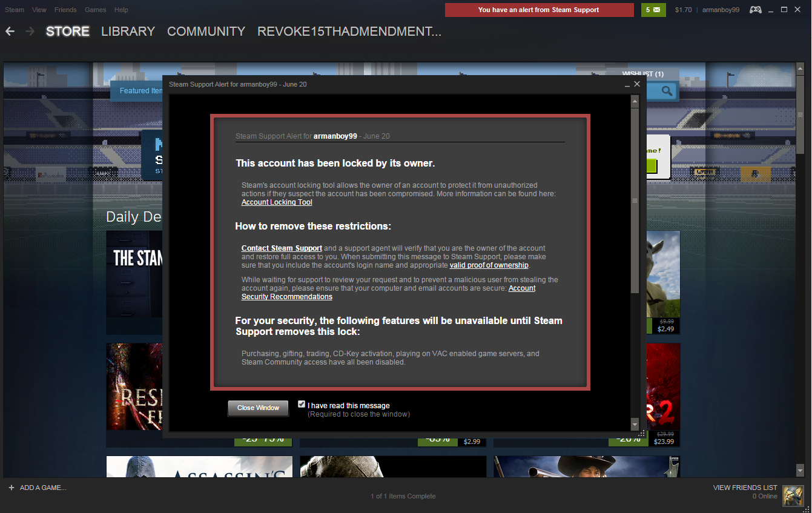Go back with the left arrow
This screenshot has width=812, height=513.
[10, 31]
